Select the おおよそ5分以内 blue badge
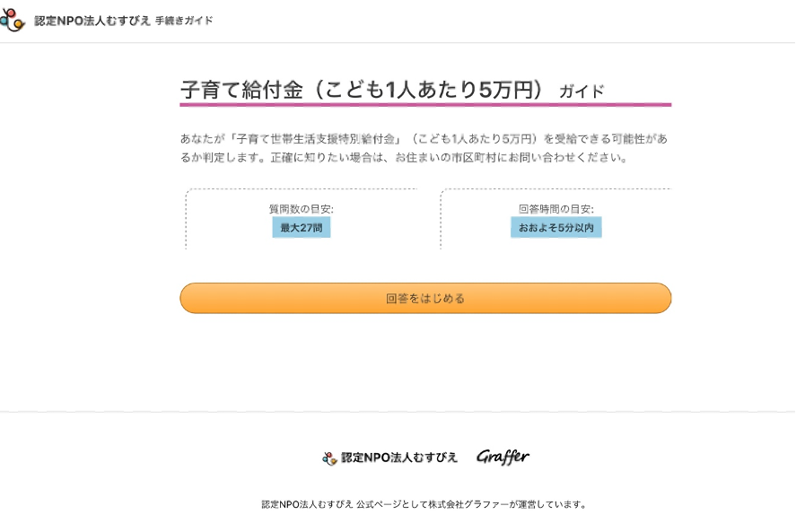This screenshot has height=532, width=796. [555, 228]
